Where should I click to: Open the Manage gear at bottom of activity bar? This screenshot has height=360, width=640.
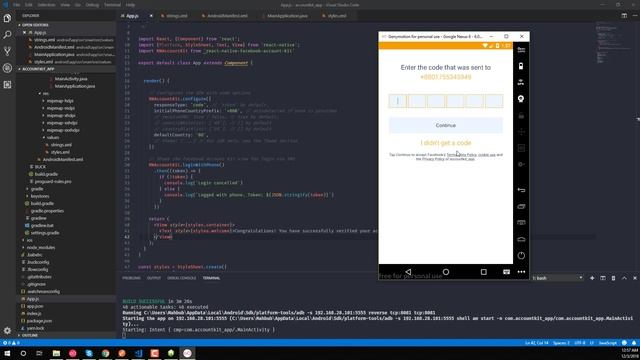(x=7, y=331)
